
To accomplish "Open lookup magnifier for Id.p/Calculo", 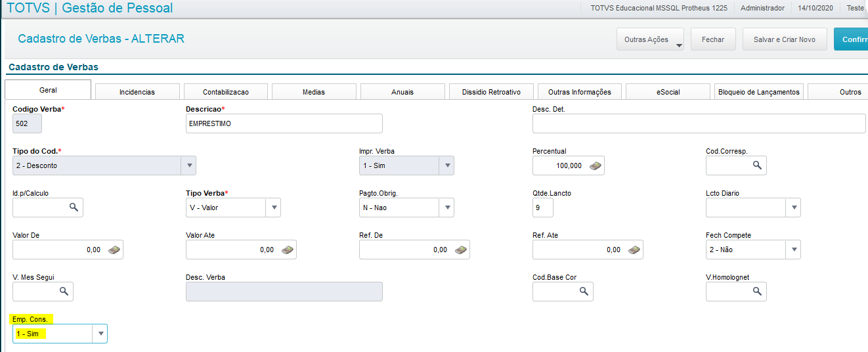I will pos(74,208).
